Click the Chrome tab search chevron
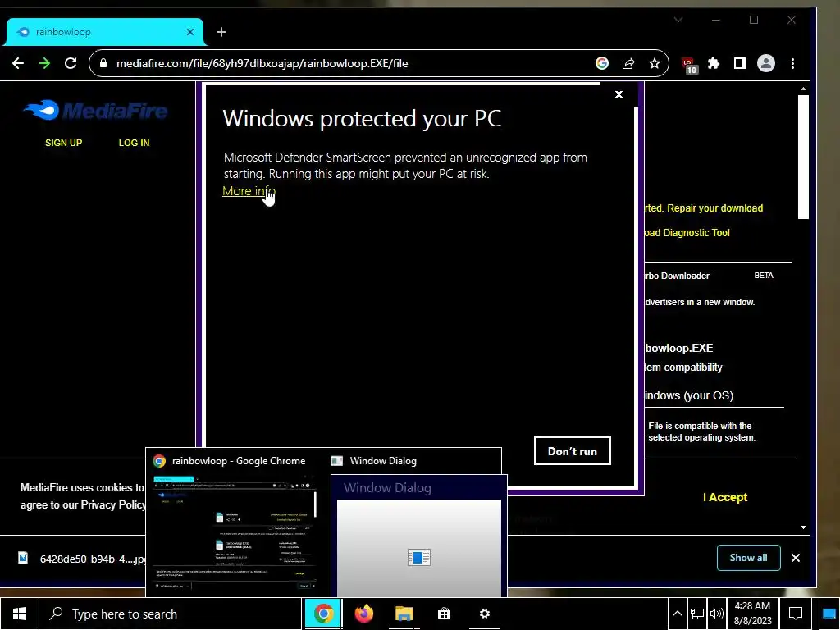 [678, 20]
